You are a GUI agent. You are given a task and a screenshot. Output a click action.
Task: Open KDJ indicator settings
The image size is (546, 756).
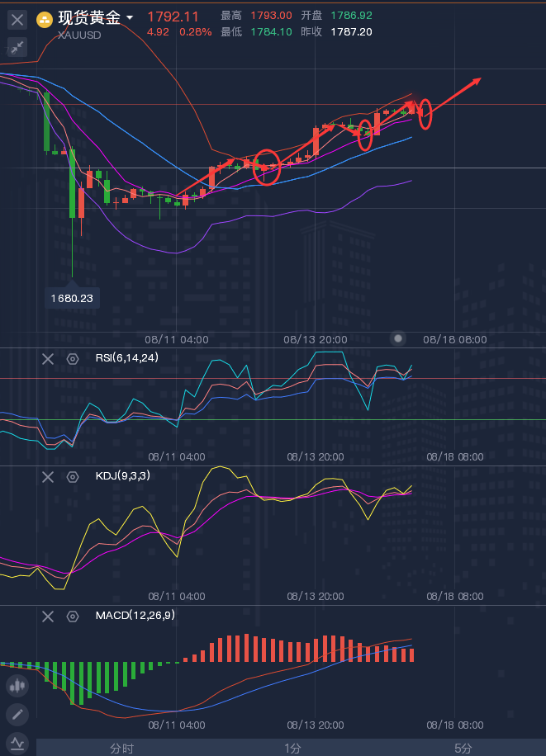[73, 476]
